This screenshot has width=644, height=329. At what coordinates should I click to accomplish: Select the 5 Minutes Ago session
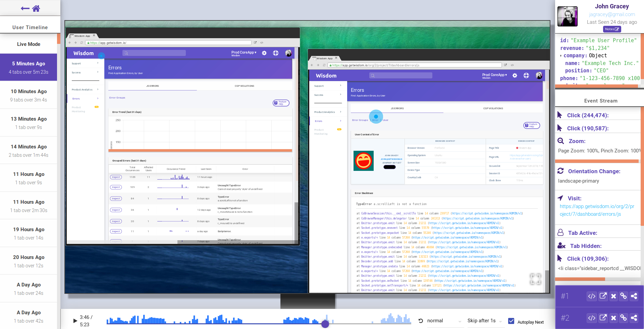pos(29,67)
